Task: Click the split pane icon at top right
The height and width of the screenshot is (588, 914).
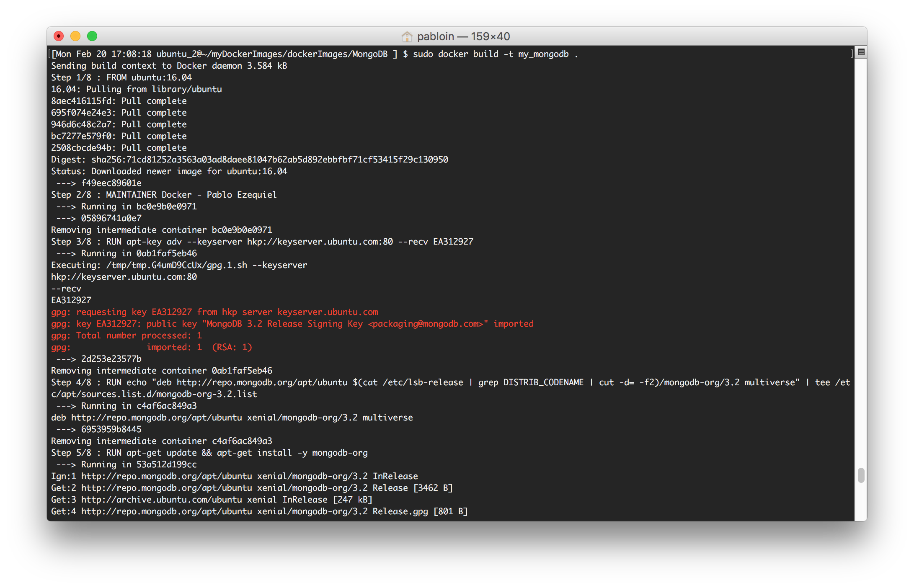Action: [861, 52]
